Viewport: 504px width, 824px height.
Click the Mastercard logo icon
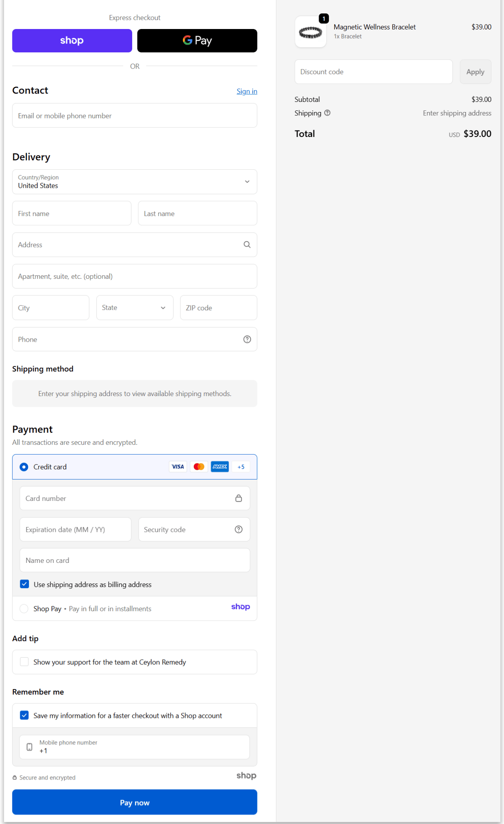[x=199, y=467]
